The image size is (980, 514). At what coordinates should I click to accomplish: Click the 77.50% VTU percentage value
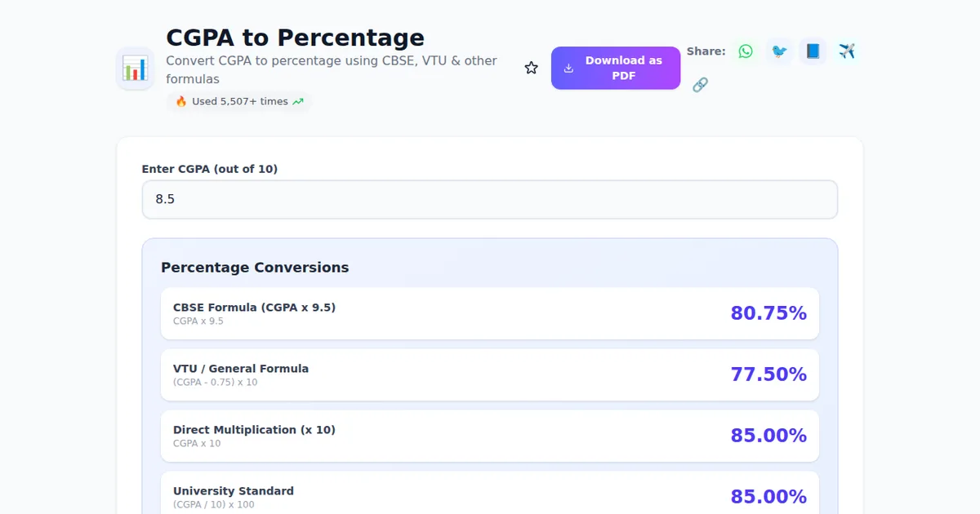(x=768, y=374)
